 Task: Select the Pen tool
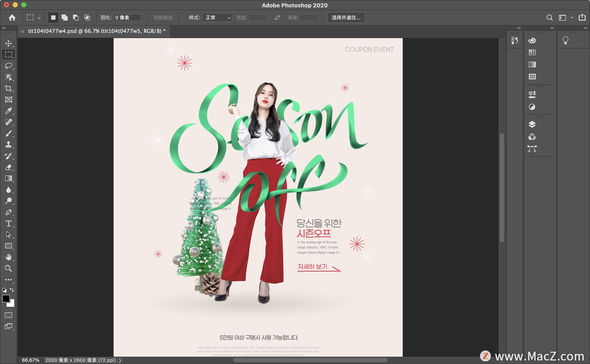(8, 212)
